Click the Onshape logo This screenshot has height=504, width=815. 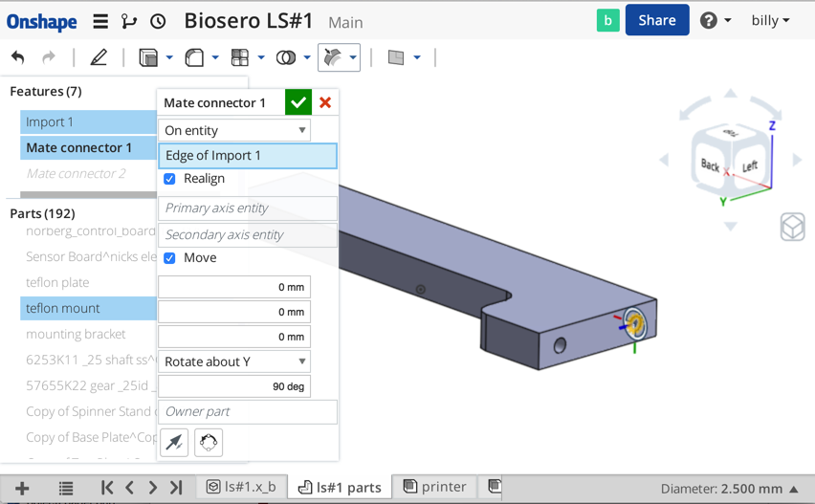point(41,21)
